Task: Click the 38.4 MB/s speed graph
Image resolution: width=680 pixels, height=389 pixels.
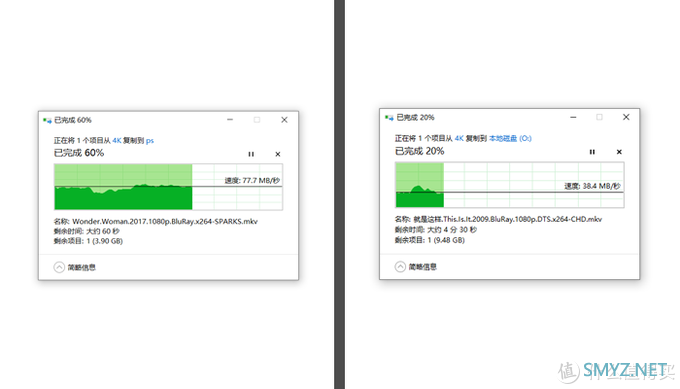Action: [x=510, y=185]
